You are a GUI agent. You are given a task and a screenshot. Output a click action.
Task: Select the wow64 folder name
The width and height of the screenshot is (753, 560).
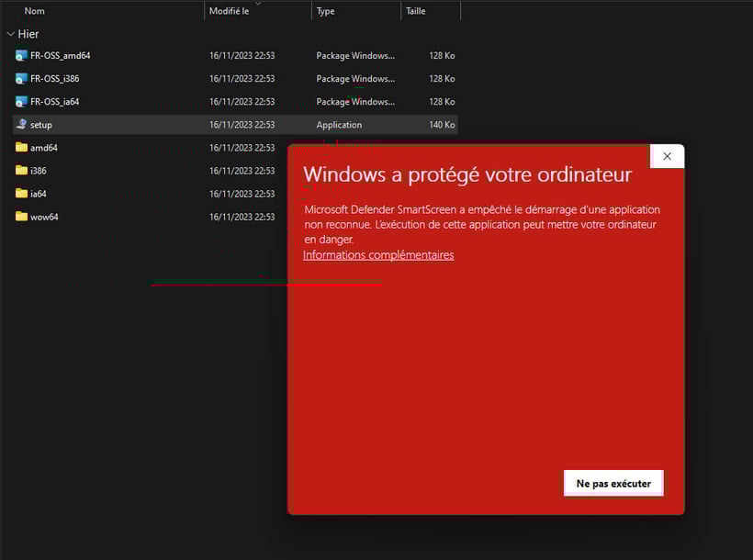click(44, 217)
